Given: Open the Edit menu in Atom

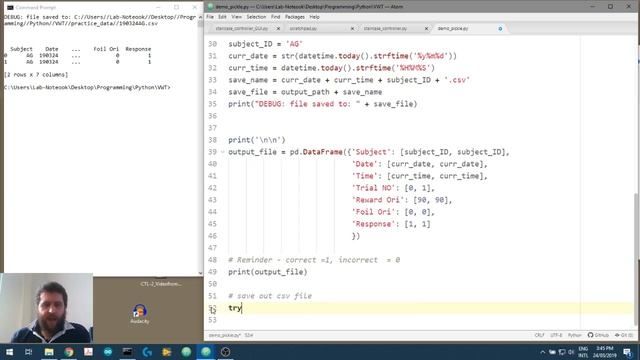Looking at the screenshot, I should [222, 17].
